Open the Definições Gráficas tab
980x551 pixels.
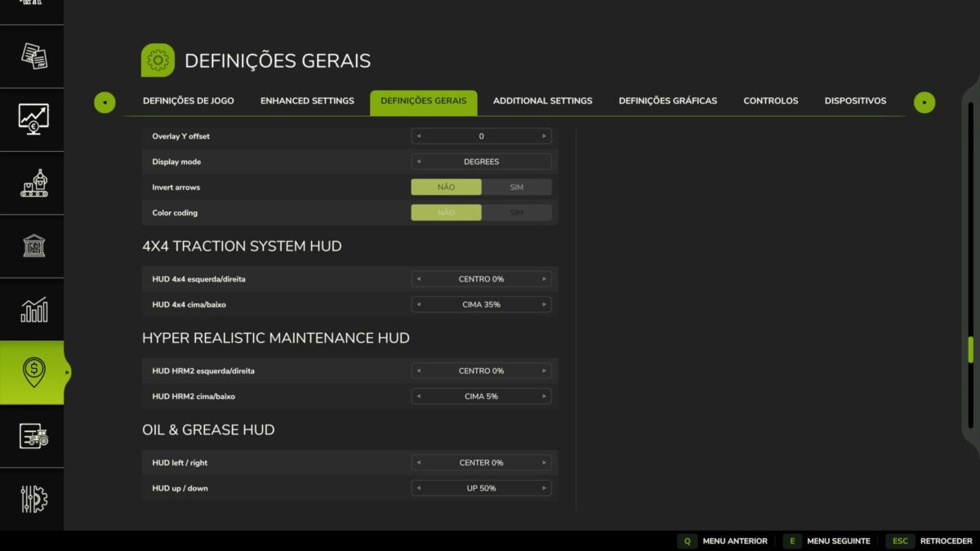pos(668,101)
